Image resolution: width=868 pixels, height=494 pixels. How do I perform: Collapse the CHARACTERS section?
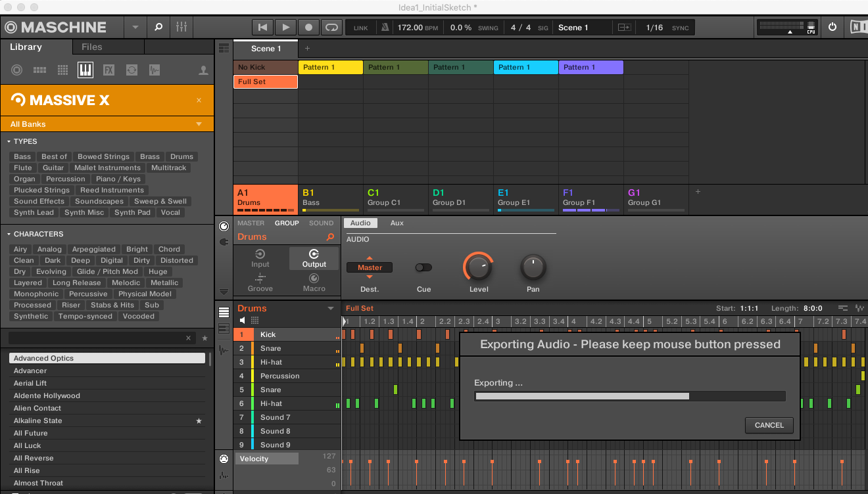coord(9,234)
